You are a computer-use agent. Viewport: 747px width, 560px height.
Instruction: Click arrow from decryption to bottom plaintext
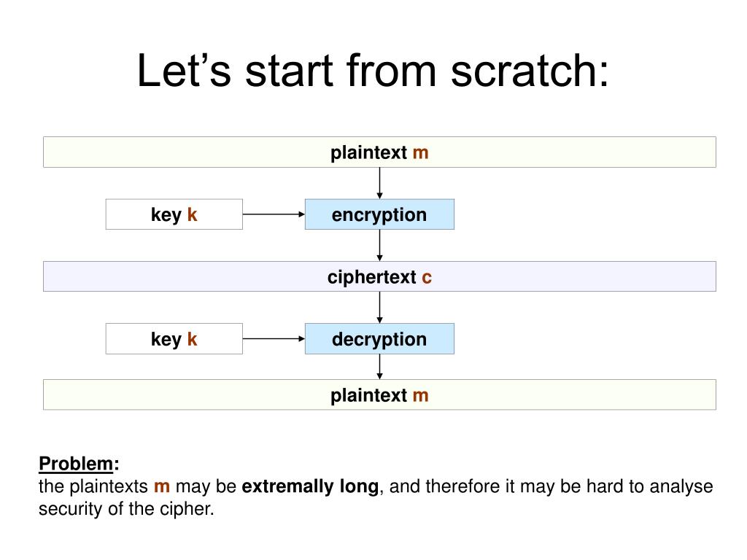tap(379, 367)
